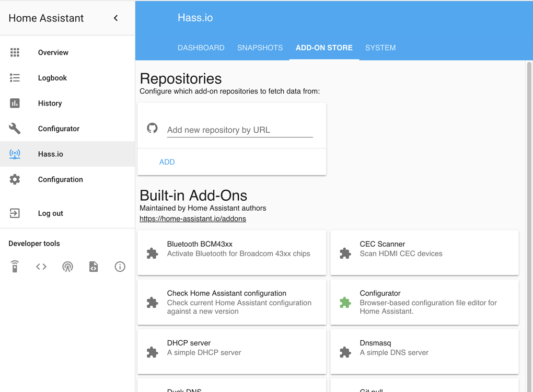533x392 pixels.
Task: Click the History bar-chart icon
Action: [15, 103]
